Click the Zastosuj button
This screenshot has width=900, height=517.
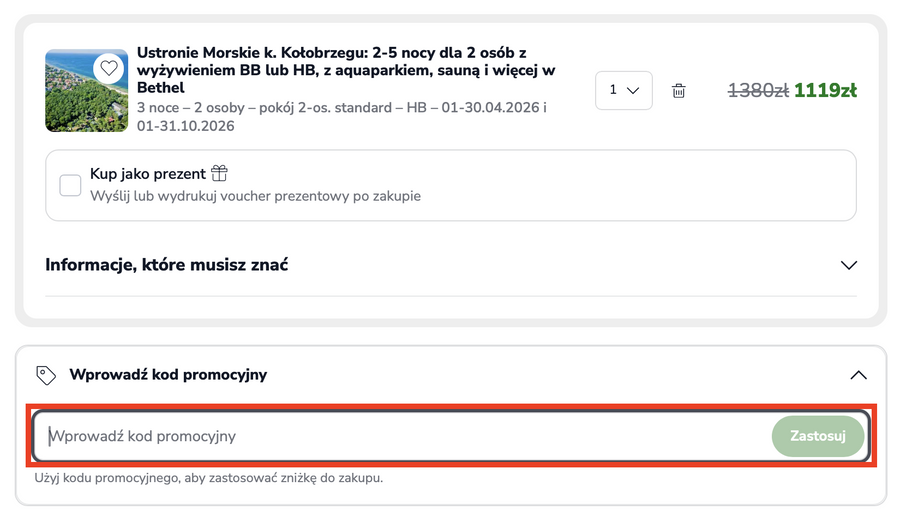click(x=817, y=436)
